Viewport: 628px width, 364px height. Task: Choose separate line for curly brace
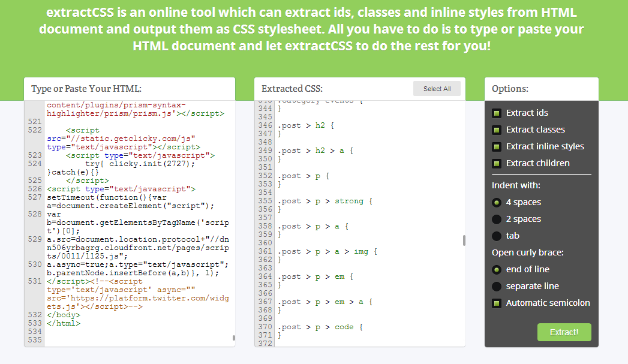click(497, 286)
